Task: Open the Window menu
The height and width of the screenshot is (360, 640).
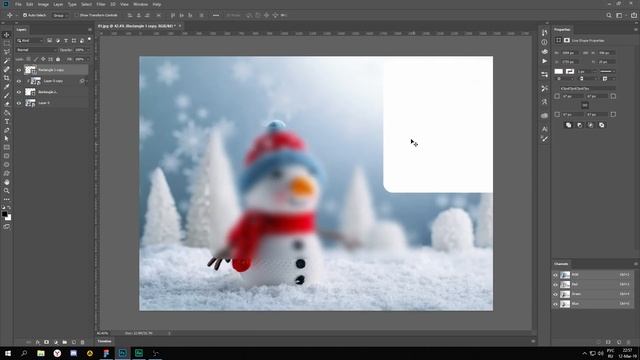Action: click(x=140, y=4)
